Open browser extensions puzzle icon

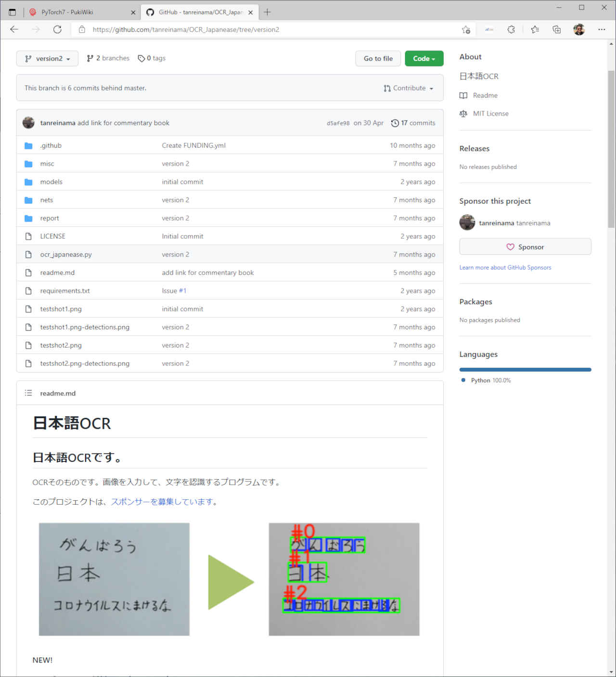click(511, 29)
